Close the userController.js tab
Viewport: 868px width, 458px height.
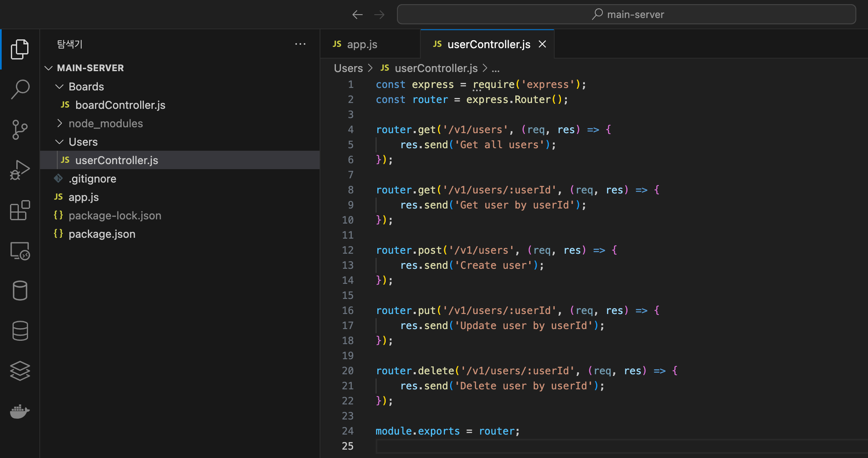click(542, 44)
